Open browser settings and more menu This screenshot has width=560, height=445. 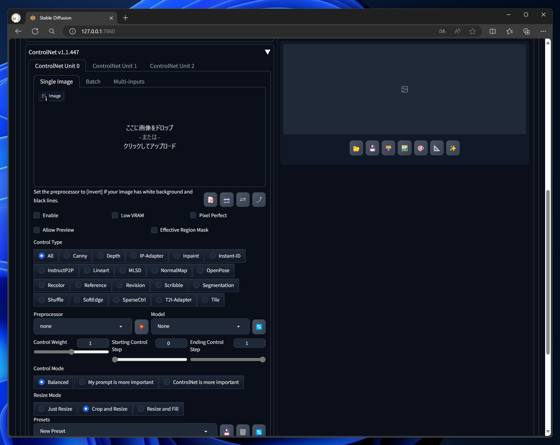[x=543, y=31]
